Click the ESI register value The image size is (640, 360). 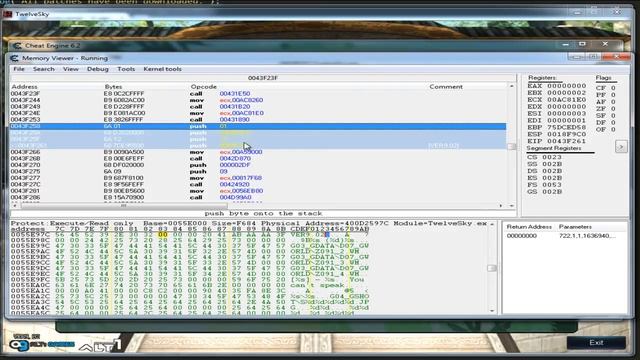[x=556, y=113]
